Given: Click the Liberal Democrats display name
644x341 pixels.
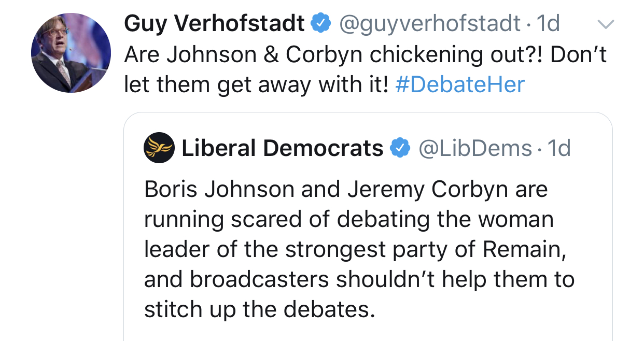Looking at the screenshot, I should (x=282, y=149).
